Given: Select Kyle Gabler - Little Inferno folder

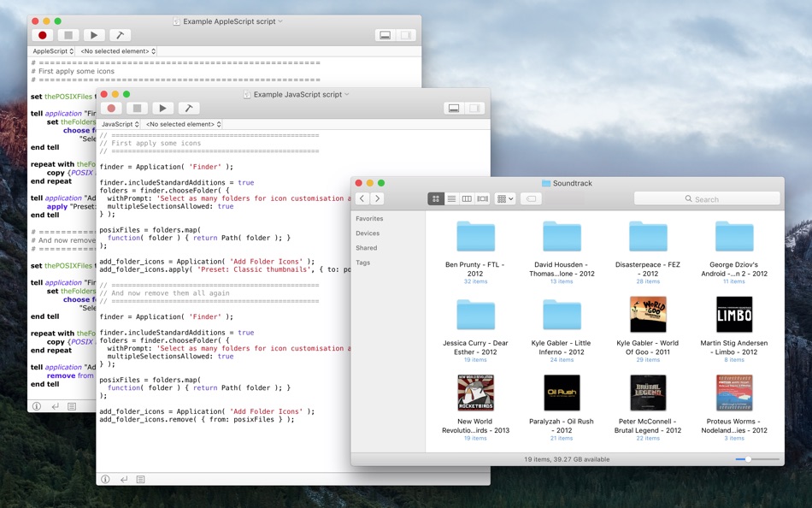Looking at the screenshot, I should [x=562, y=316].
